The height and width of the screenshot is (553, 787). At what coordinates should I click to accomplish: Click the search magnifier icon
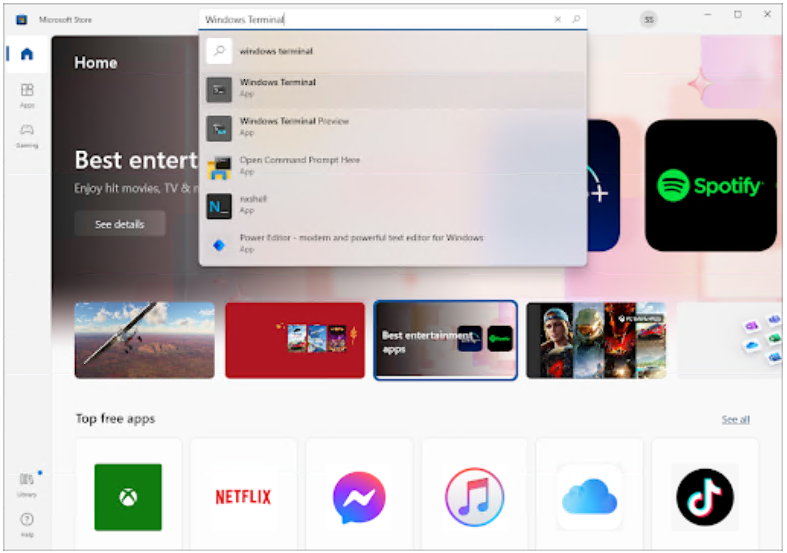[576, 19]
